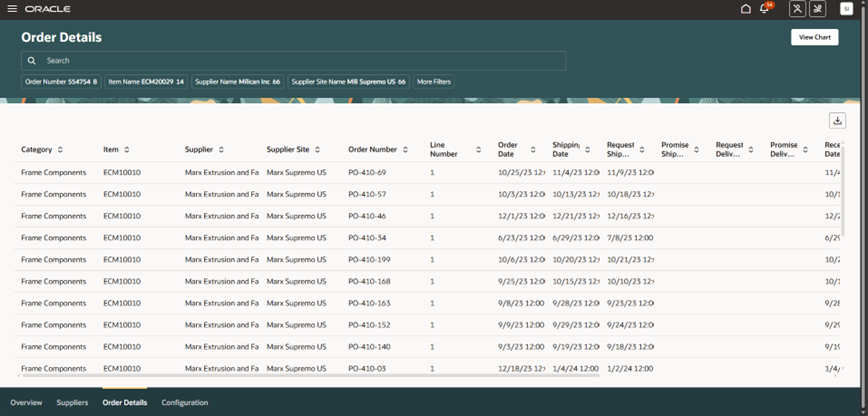Click the Oracle logo

click(48, 9)
